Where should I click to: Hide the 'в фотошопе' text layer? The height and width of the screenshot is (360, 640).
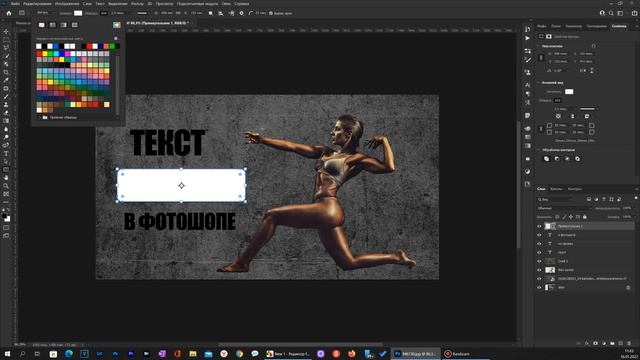[x=539, y=235]
